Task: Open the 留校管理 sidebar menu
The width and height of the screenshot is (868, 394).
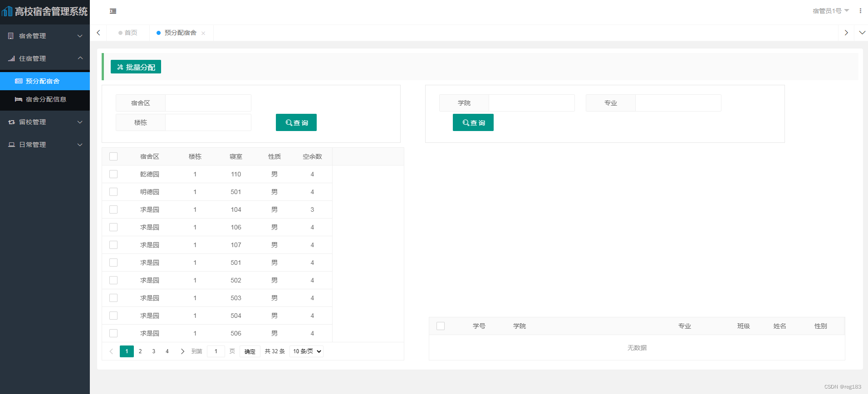Action: tap(45, 122)
